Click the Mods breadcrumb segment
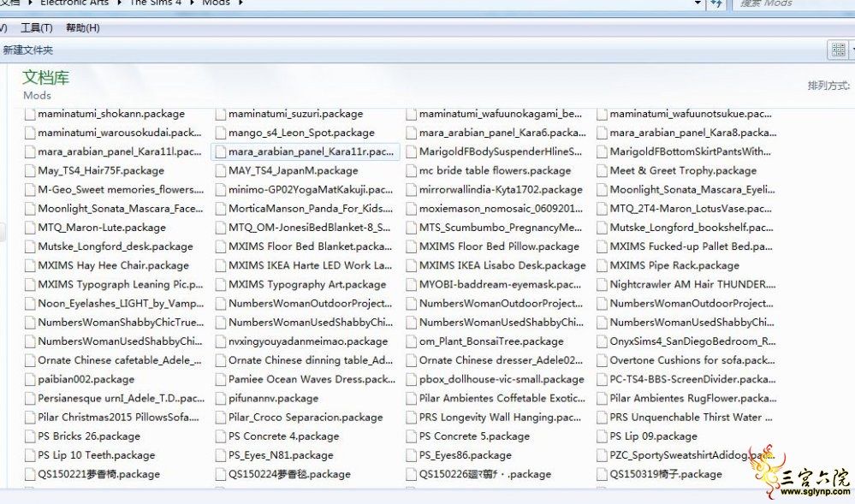 click(216, 3)
